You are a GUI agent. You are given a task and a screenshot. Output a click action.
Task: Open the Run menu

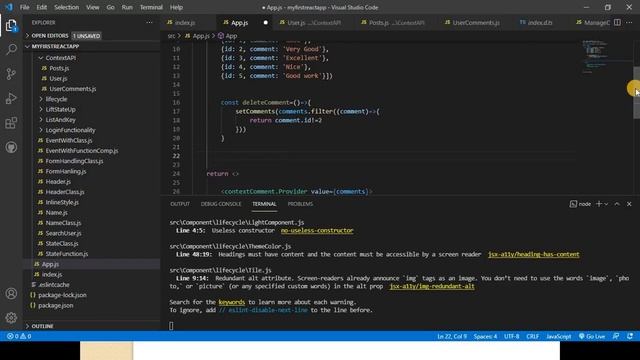(x=127, y=7)
